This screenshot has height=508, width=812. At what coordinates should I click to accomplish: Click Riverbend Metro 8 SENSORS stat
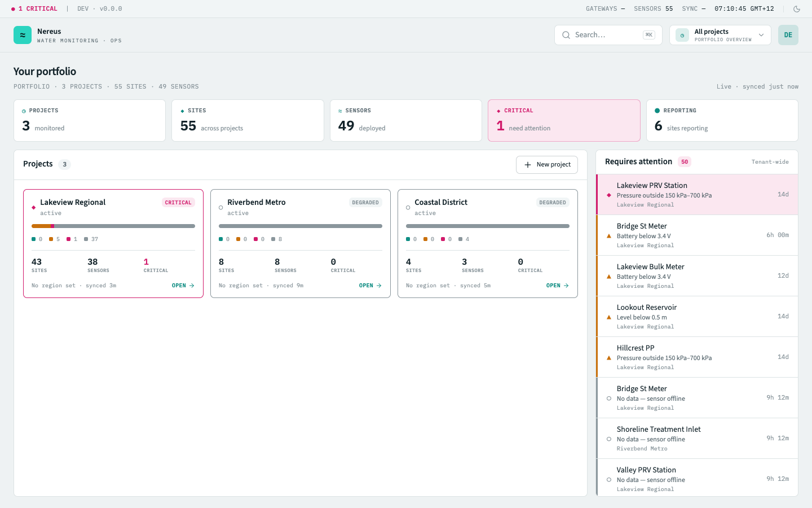285,265
